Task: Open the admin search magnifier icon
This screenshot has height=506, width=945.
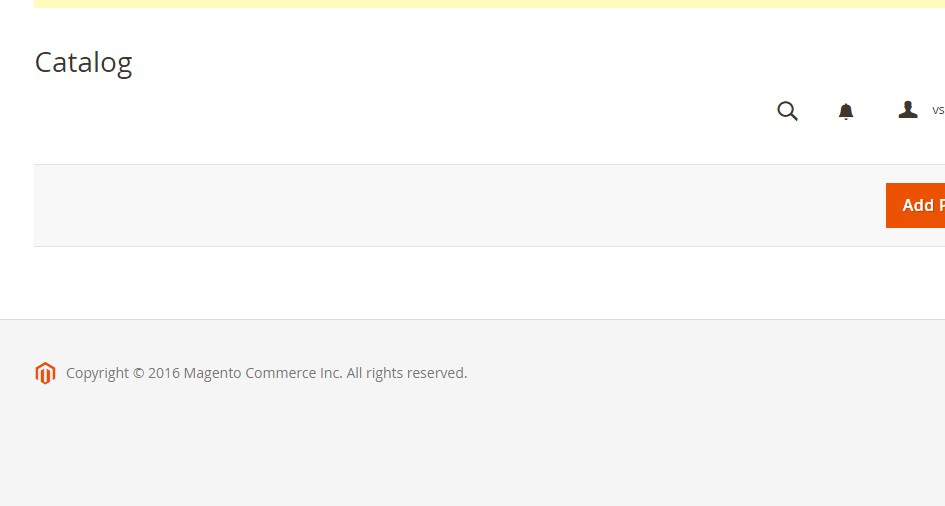Action: point(787,111)
